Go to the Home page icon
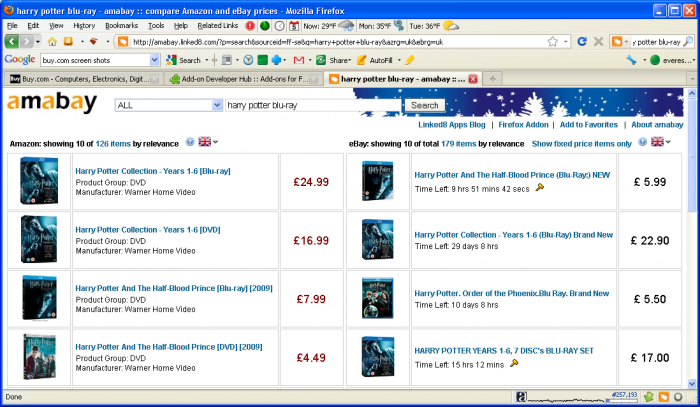700x407 pixels. point(52,42)
